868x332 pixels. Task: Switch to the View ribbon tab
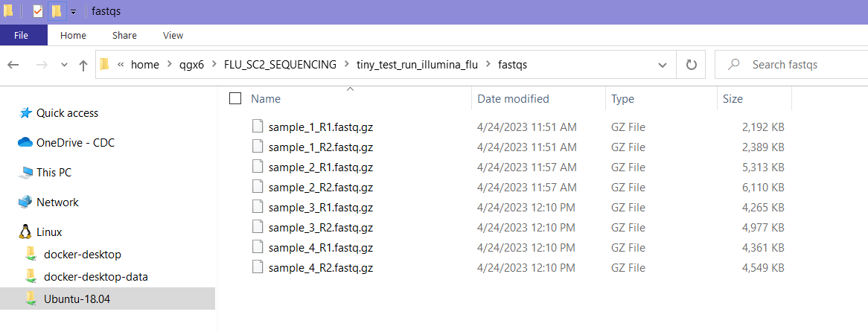tap(173, 35)
